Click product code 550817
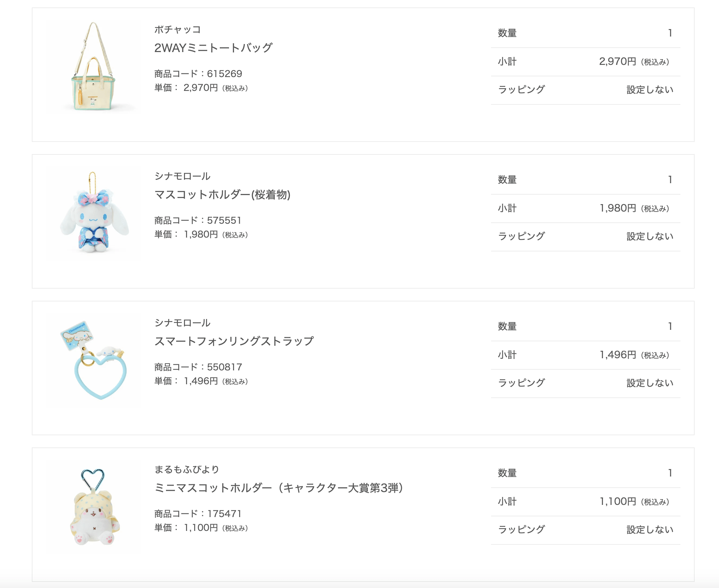Image resolution: width=719 pixels, height=588 pixels. coord(225,367)
